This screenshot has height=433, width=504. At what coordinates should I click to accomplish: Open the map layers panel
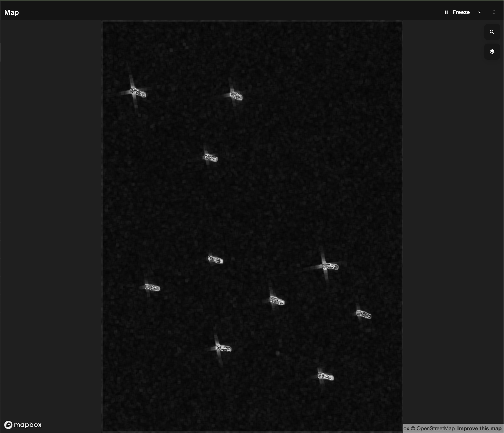pyautogui.click(x=492, y=52)
